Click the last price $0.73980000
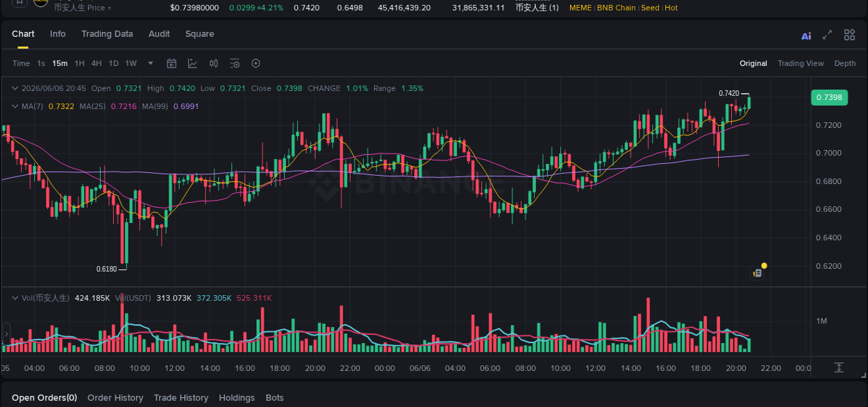The image size is (868, 407). 194,8
